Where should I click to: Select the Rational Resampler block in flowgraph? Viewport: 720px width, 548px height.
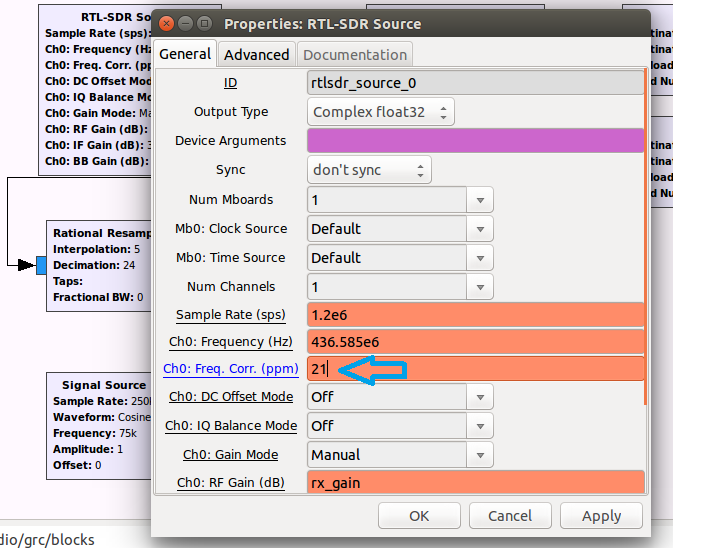(x=99, y=266)
